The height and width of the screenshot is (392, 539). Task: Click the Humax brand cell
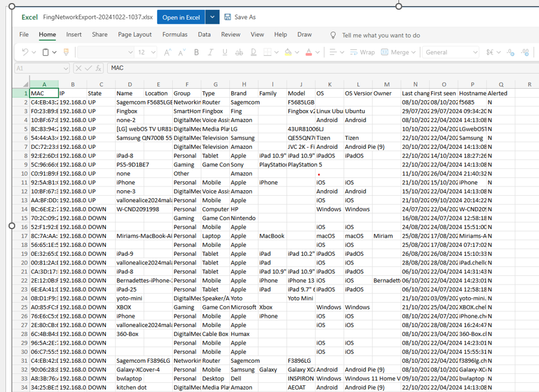click(x=244, y=334)
